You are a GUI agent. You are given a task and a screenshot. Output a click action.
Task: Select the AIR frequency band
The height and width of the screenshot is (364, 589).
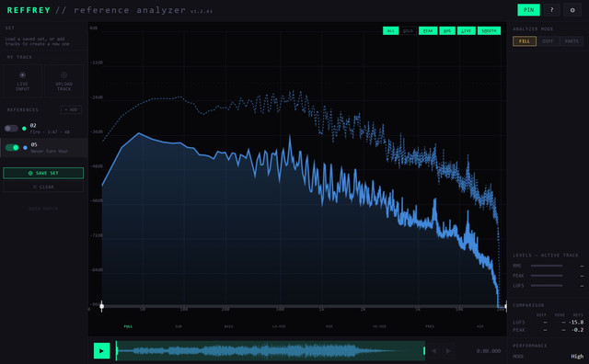point(479,326)
